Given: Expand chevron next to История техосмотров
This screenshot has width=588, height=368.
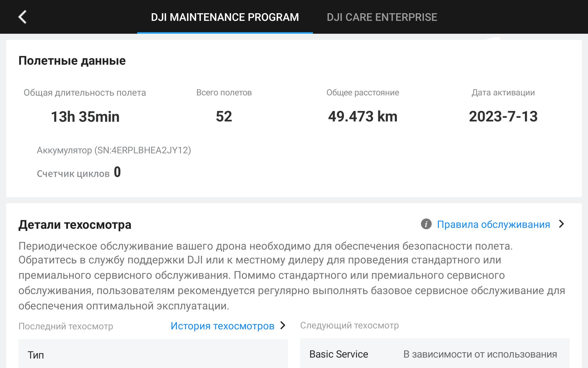Looking at the screenshot, I should (283, 325).
